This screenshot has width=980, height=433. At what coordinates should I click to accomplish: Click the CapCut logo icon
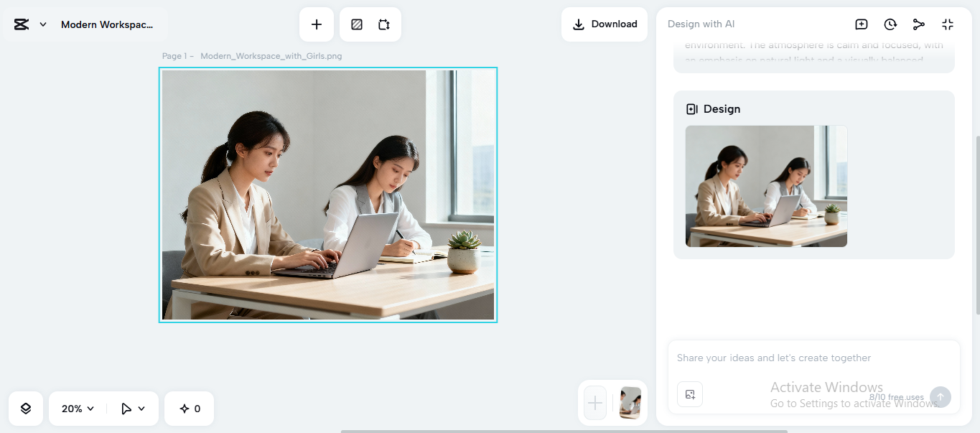[x=22, y=24]
